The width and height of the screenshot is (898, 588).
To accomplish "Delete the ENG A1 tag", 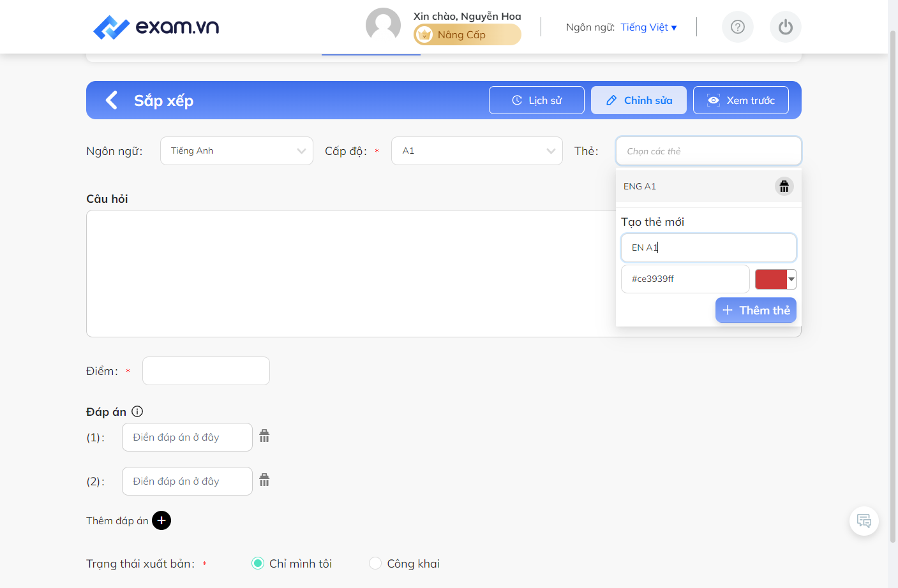I will pyautogui.click(x=784, y=186).
